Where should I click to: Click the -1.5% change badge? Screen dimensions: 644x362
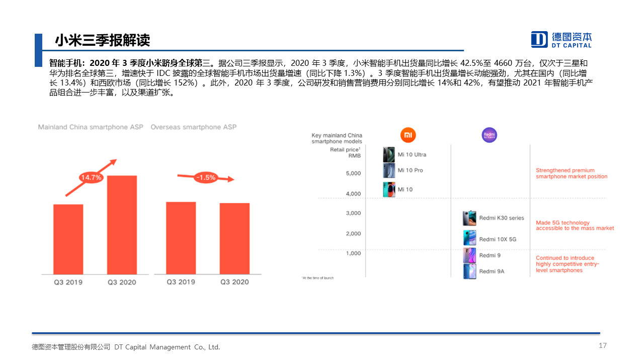(x=206, y=177)
